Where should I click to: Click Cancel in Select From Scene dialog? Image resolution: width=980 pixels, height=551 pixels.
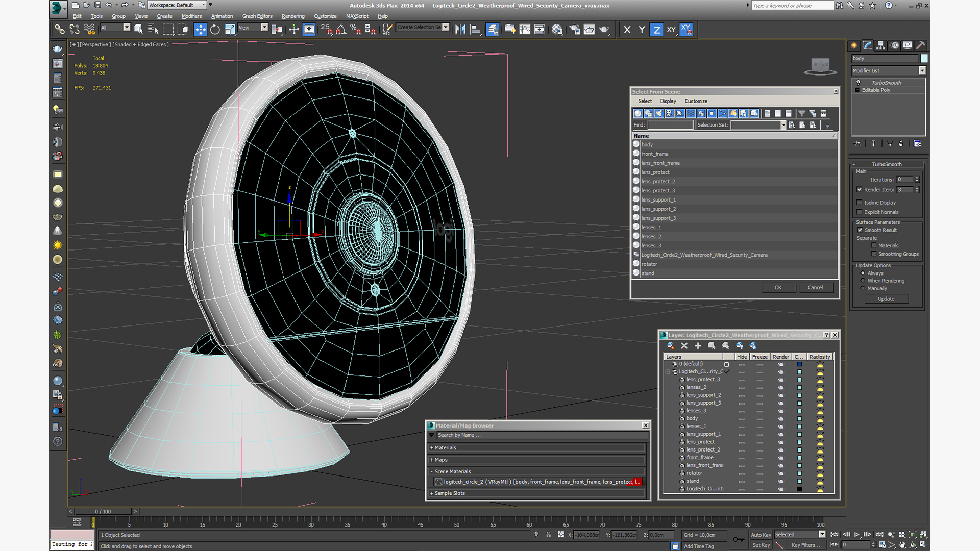815,288
